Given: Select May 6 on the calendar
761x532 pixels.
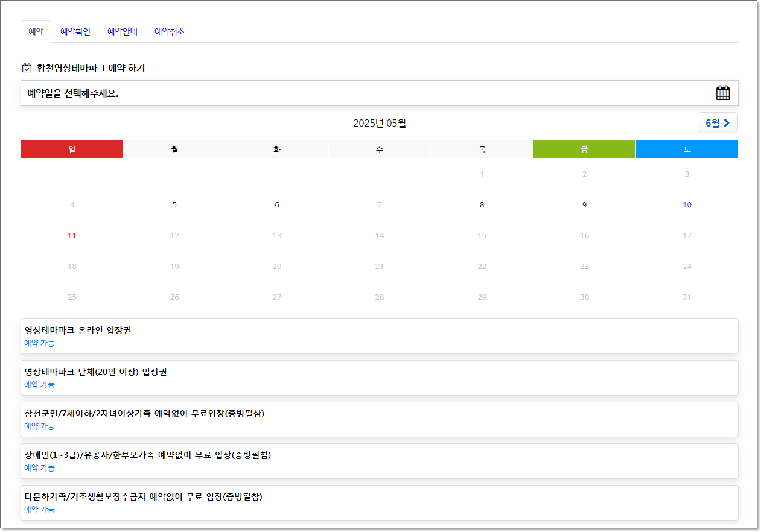Looking at the screenshot, I should [277, 205].
